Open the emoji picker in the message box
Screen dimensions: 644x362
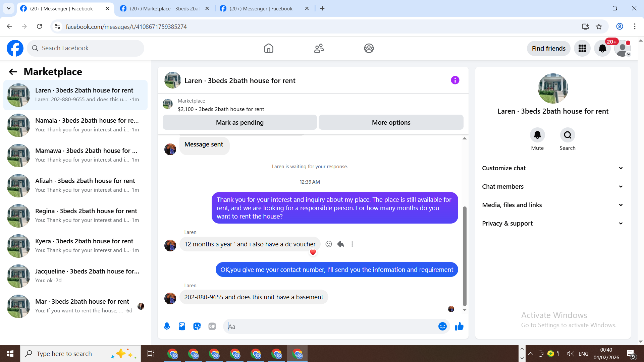click(442, 326)
